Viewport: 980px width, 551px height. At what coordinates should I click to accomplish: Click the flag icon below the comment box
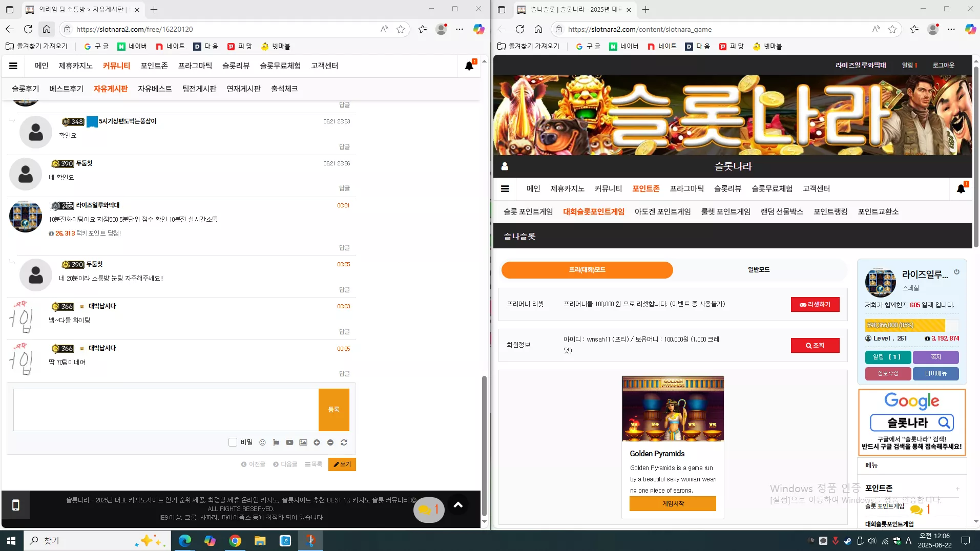(276, 442)
